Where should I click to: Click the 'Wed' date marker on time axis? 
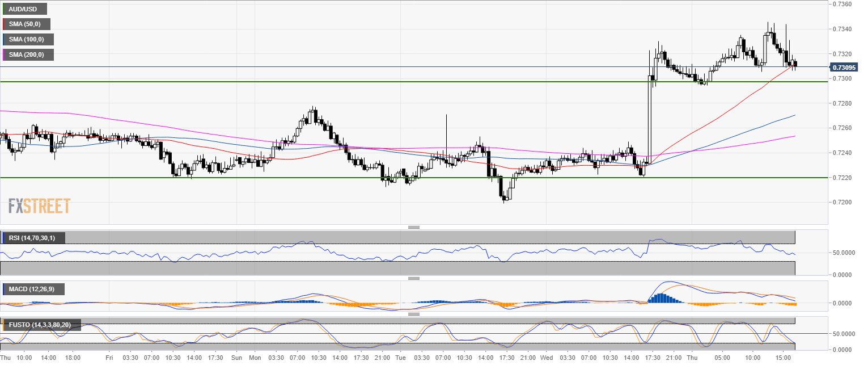coord(547,358)
